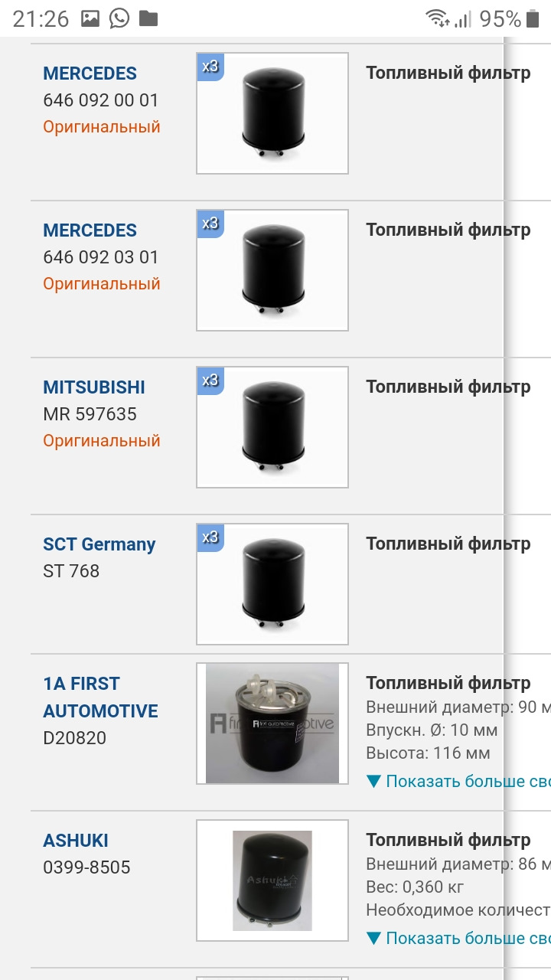Tap the x3 badge on Mercedes 646 092 03 01
This screenshot has height=980, width=551.
(x=210, y=224)
